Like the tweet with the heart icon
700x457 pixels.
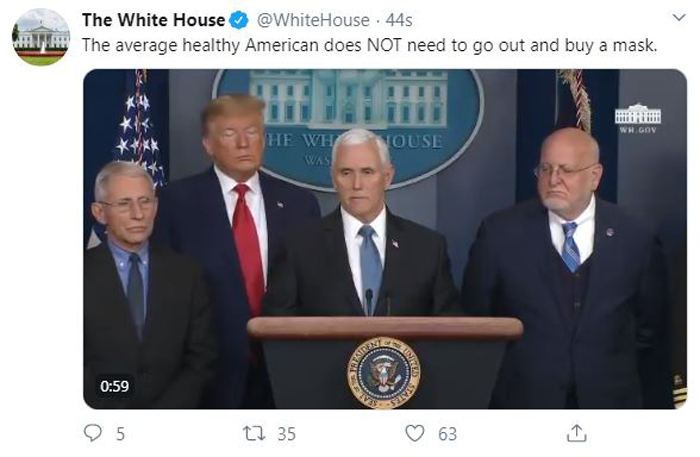tap(415, 433)
